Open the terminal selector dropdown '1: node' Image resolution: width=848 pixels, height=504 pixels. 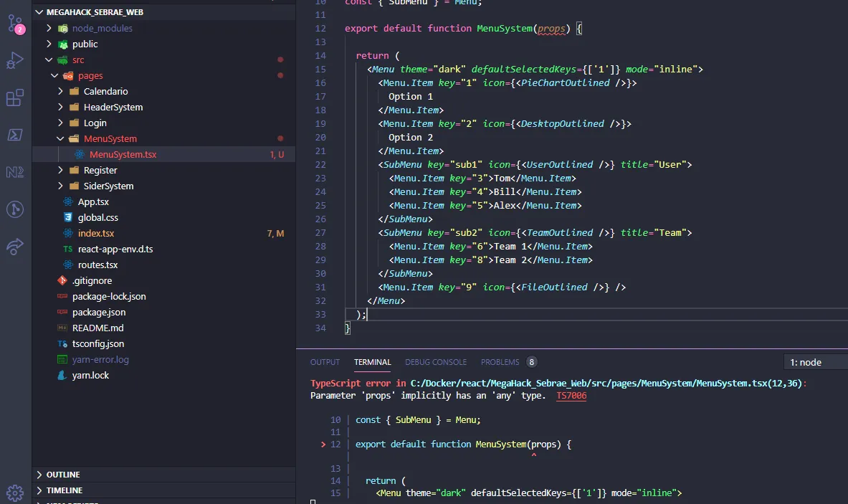click(x=815, y=362)
